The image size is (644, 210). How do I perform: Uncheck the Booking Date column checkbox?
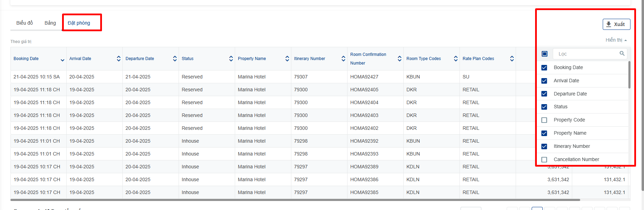544,68
